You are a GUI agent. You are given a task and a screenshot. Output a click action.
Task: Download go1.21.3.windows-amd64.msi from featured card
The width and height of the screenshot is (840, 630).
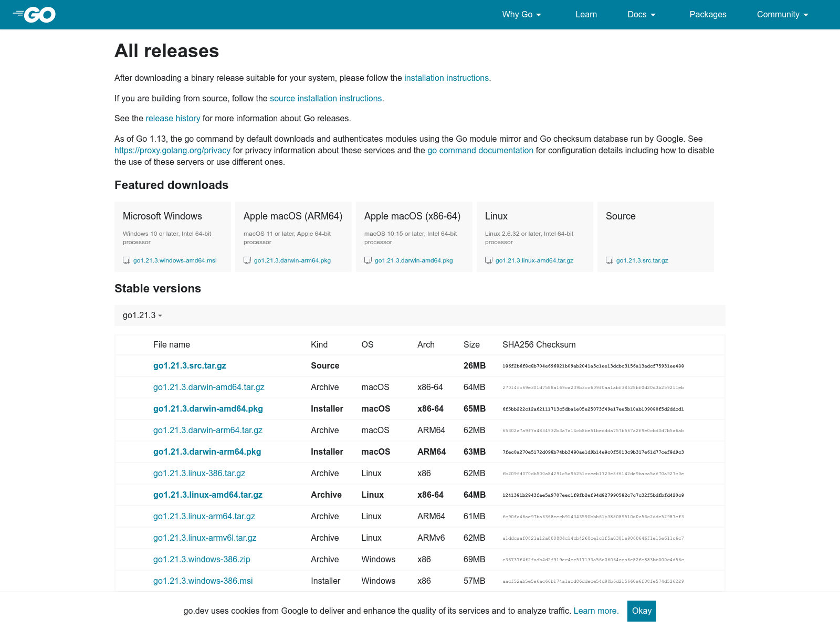[x=175, y=260]
